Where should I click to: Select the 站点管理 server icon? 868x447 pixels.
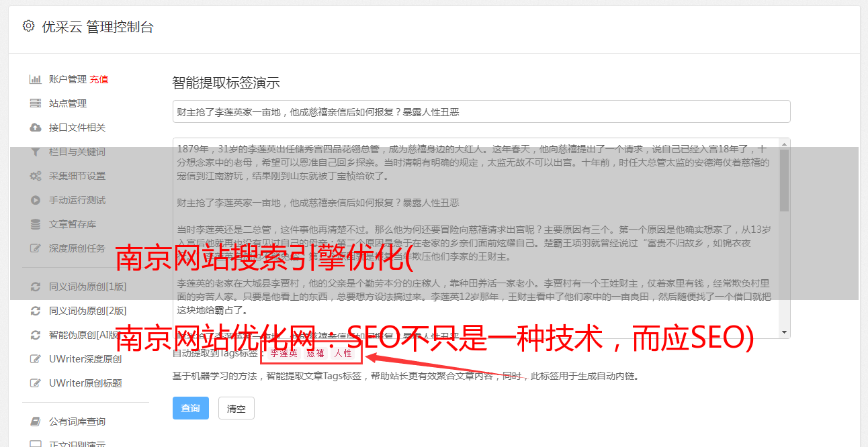[x=36, y=103]
